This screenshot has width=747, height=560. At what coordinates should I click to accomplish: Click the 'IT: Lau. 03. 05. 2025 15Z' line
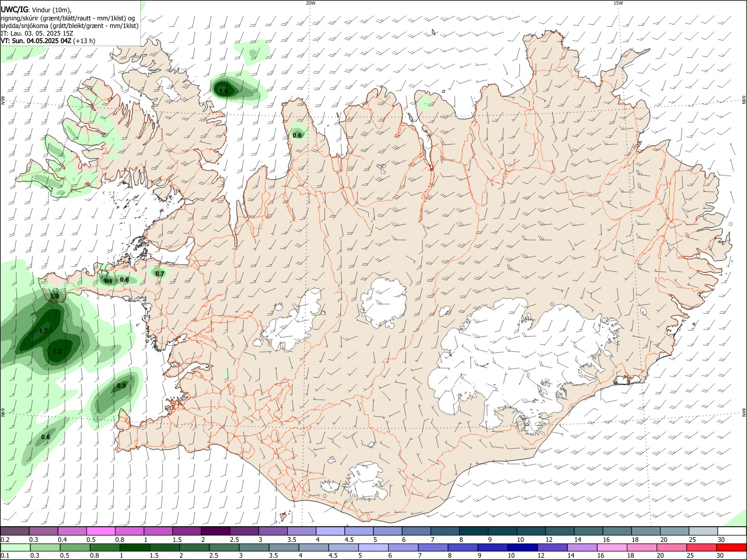coord(37,33)
